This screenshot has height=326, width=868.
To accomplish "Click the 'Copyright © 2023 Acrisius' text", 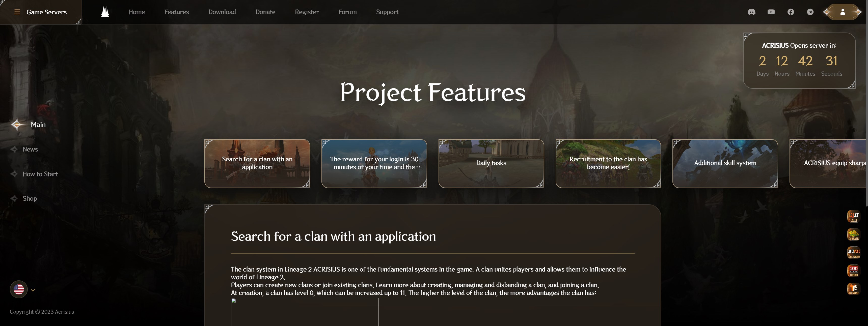I will point(42,312).
